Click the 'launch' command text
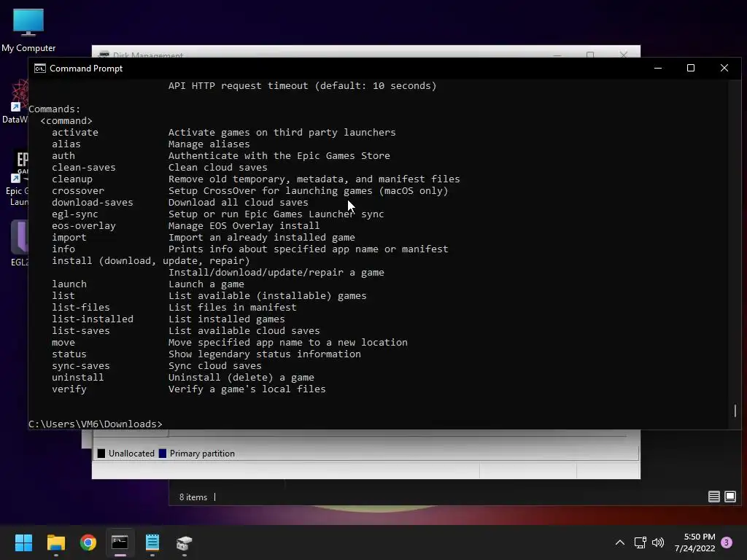 click(x=69, y=284)
